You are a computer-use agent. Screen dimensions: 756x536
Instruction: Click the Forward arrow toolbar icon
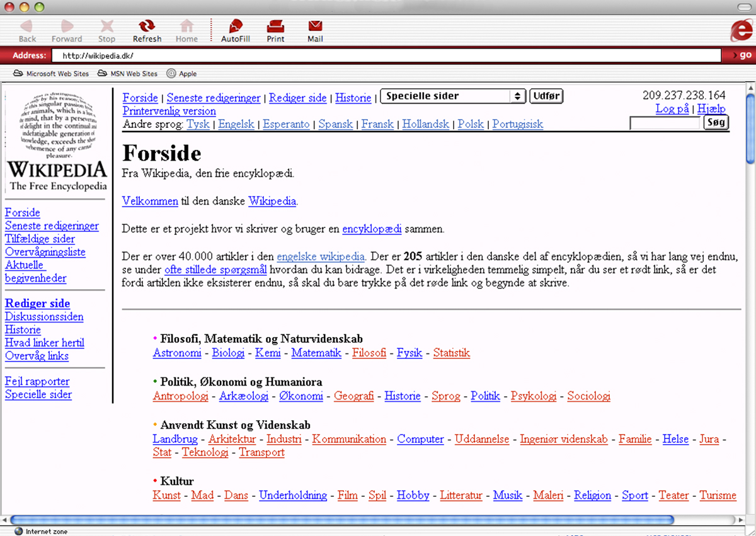tap(67, 26)
